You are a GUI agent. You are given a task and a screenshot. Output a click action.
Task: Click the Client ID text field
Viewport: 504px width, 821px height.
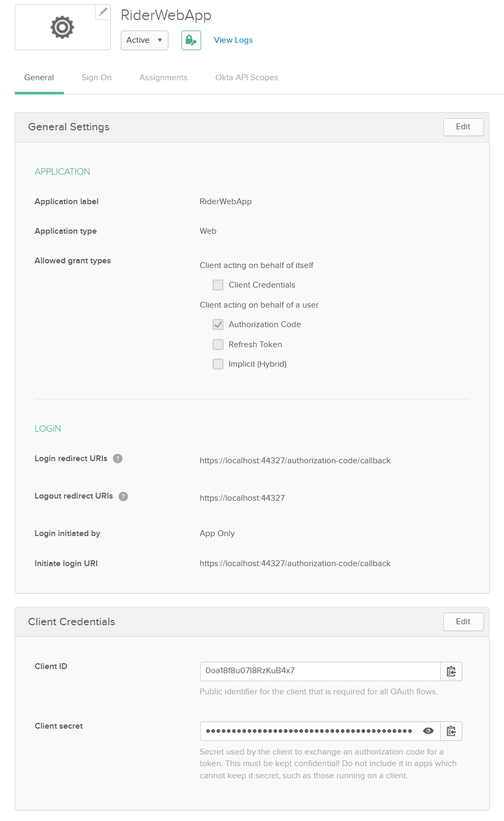(320, 671)
